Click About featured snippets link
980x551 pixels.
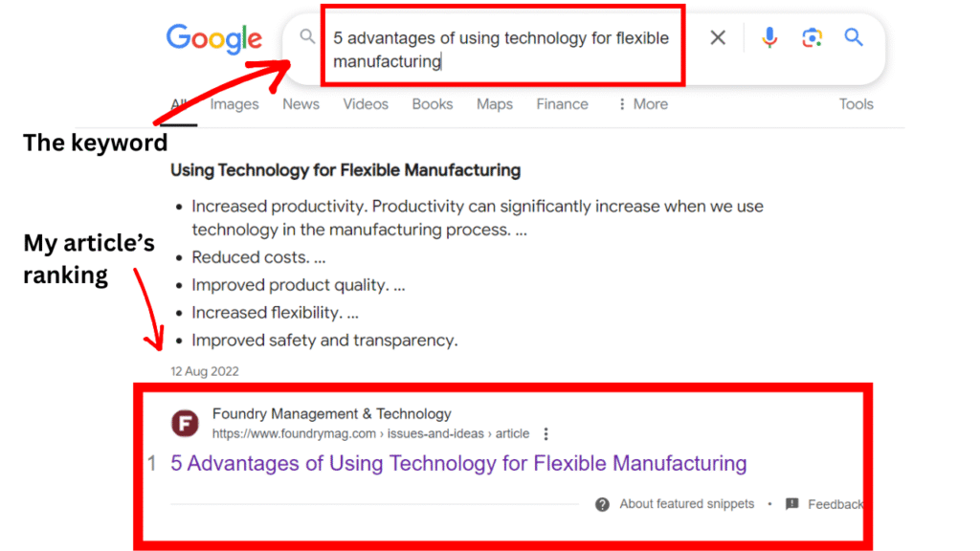coord(686,504)
